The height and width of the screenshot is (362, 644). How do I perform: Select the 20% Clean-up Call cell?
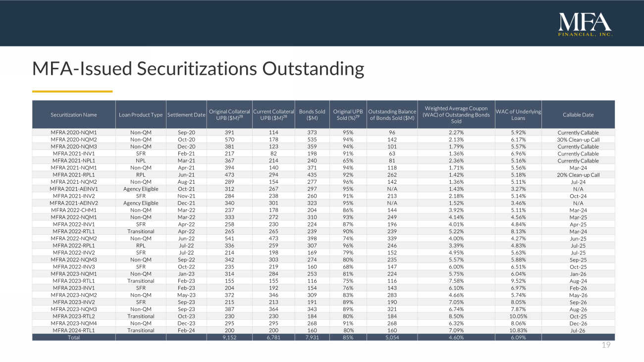pos(578,175)
